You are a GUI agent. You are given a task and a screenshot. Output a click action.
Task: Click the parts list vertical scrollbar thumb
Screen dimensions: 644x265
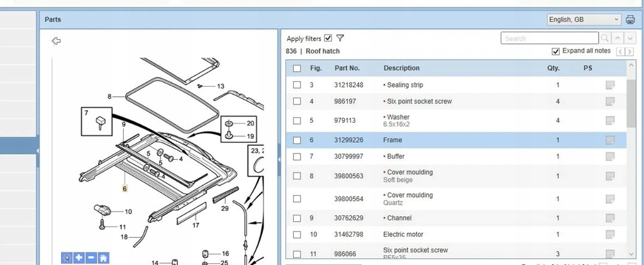click(631, 103)
